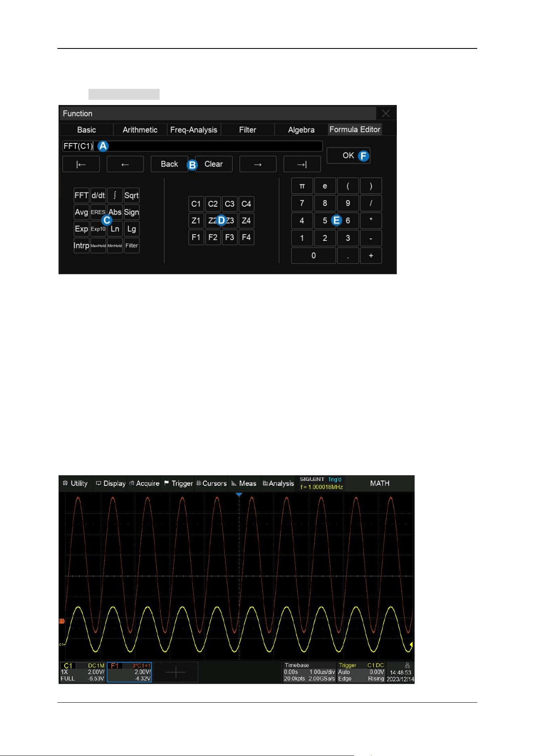Switch to the Basic tab

pyautogui.click(x=86, y=130)
